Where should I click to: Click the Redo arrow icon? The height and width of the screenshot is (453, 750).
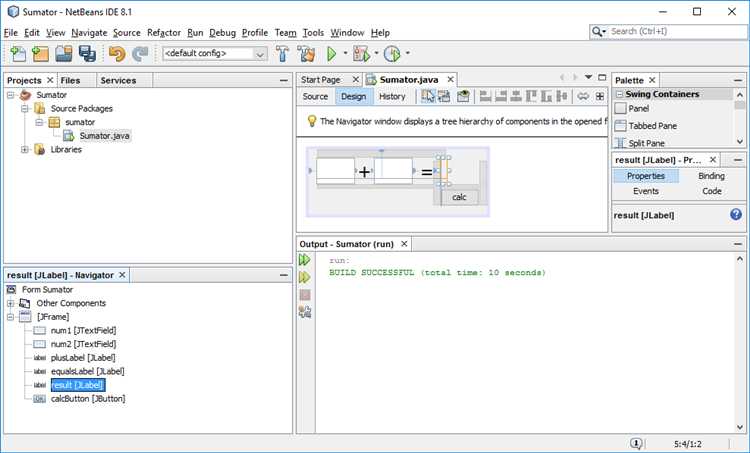tap(140, 54)
